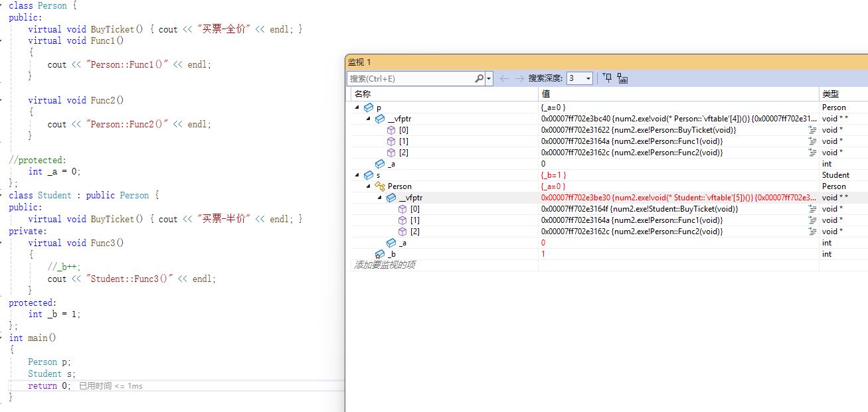This screenshot has width=868, height=412.
Task: Click the 'Person p;' line in main
Action: pyautogui.click(x=49, y=362)
